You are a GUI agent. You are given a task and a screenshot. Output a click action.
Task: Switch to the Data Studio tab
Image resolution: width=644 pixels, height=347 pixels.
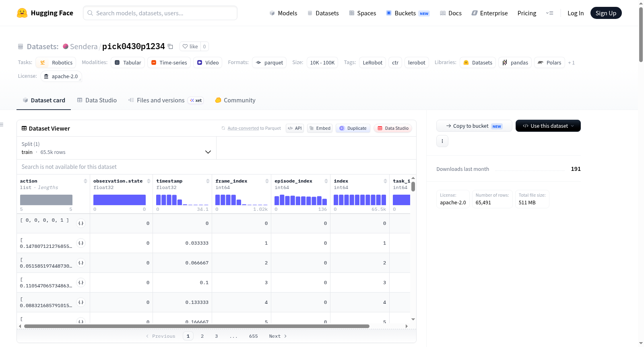point(97,100)
